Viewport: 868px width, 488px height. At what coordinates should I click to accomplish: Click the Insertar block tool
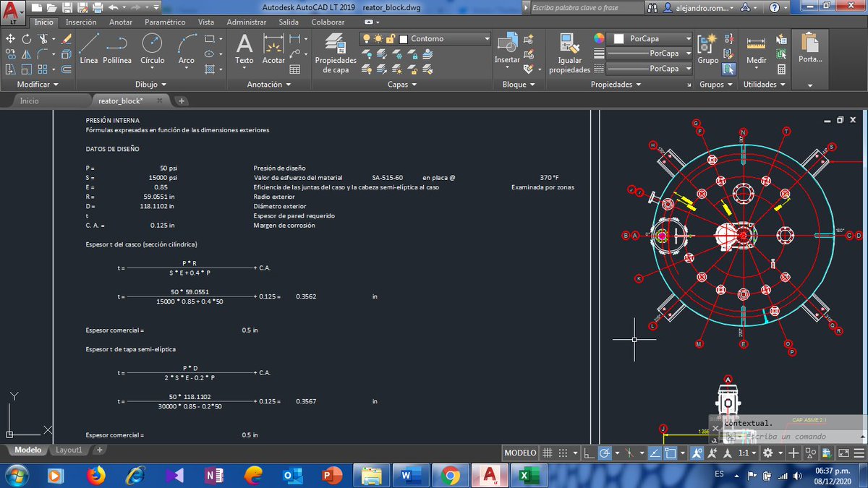(x=507, y=48)
